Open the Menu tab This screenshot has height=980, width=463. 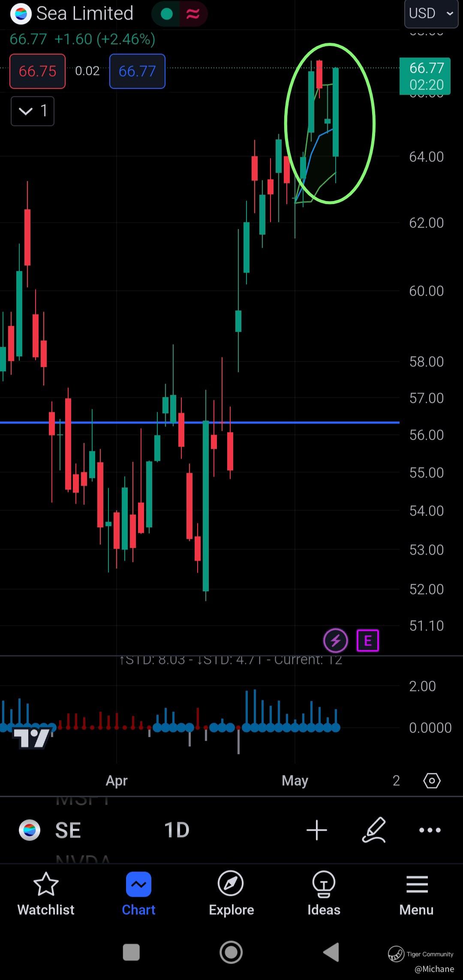click(416, 894)
